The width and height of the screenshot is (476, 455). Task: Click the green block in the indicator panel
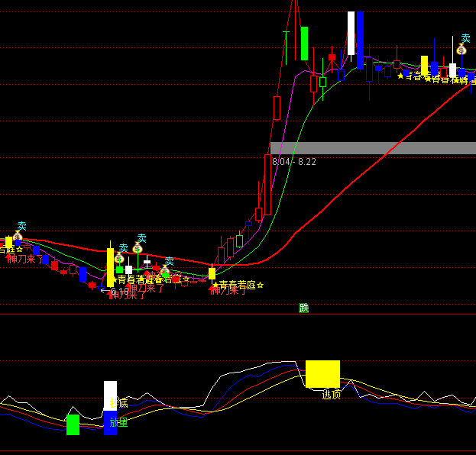point(73,424)
